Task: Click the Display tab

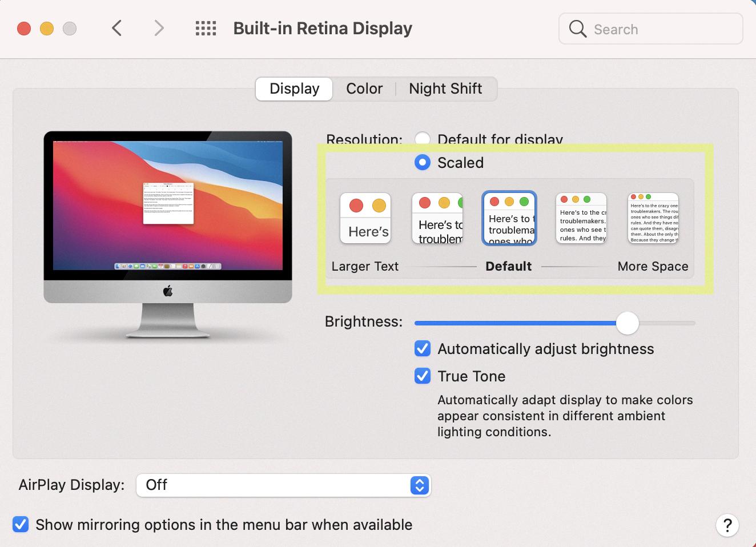Action: click(293, 89)
